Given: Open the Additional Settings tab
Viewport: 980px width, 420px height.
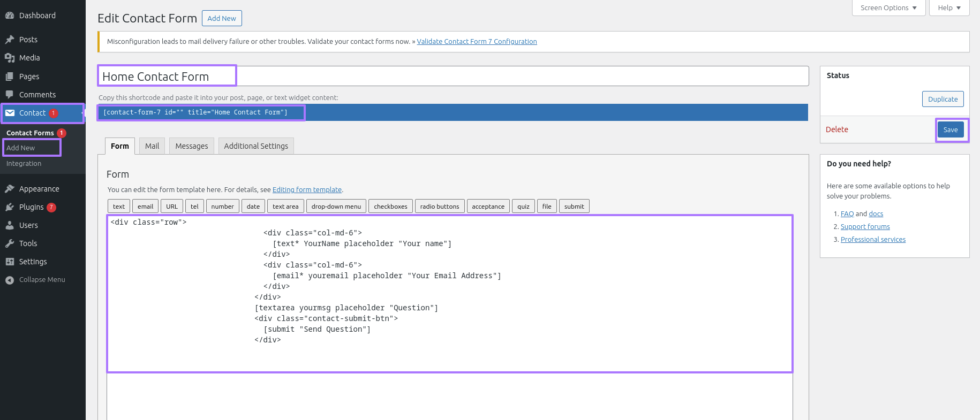Looking at the screenshot, I should 256,146.
